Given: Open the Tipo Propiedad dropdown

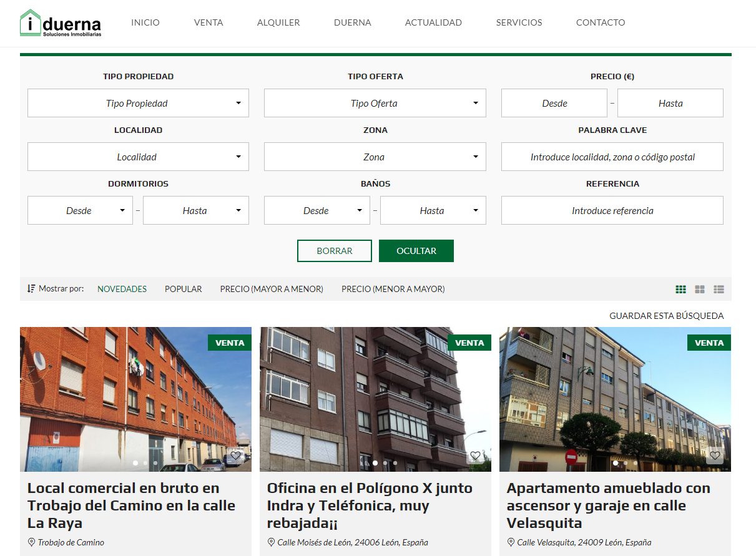Looking at the screenshot, I should 138,104.
